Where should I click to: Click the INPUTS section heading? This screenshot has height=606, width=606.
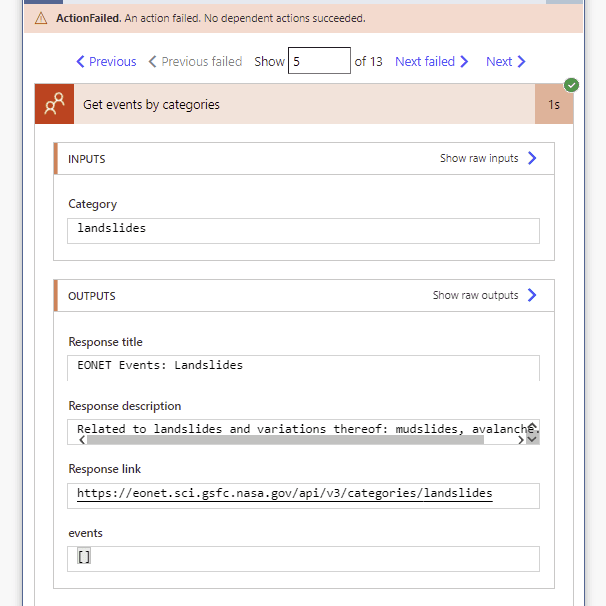87,159
